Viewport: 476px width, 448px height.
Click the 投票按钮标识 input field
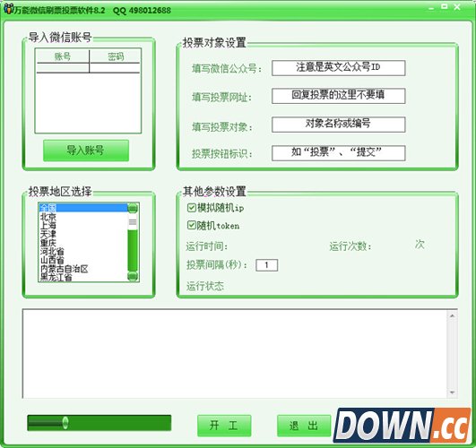(x=339, y=153)
